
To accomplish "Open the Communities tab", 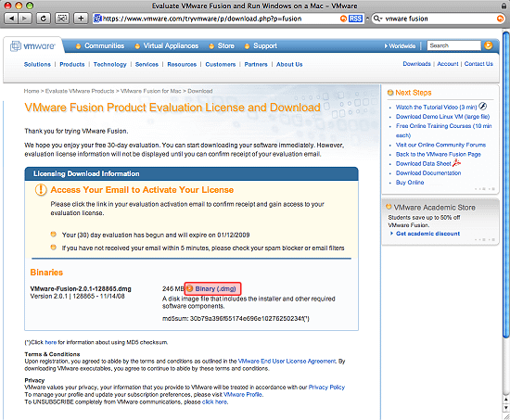I will (100, 45).
